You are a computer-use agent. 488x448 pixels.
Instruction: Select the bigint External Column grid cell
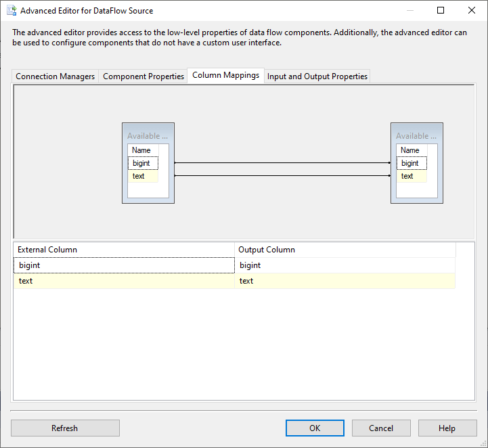click(124, 265)
